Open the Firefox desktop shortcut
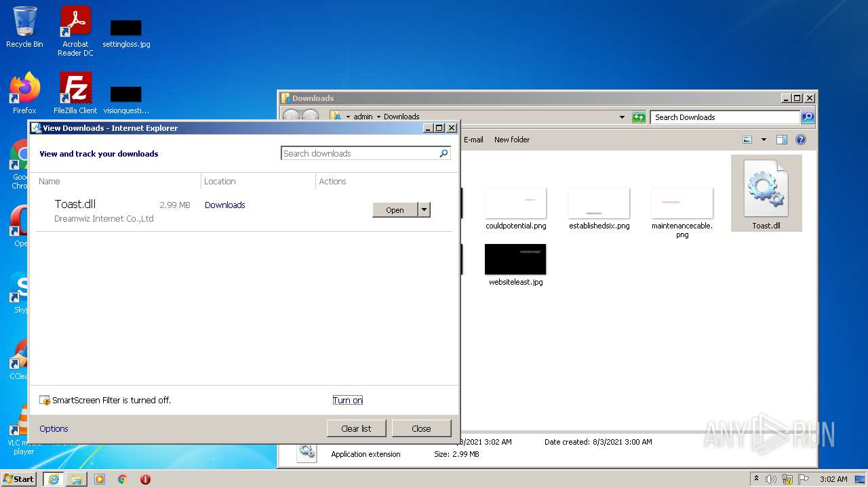 click(x=24, y=94)
